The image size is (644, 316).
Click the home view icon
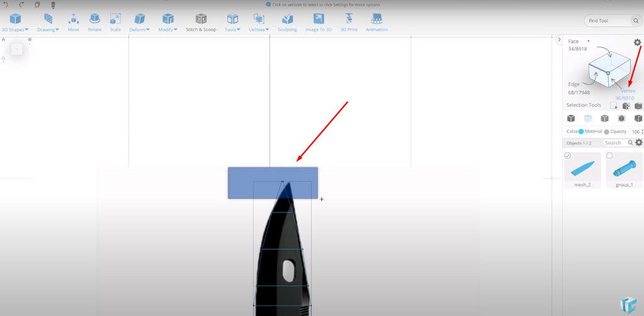[x=3, y=40]
